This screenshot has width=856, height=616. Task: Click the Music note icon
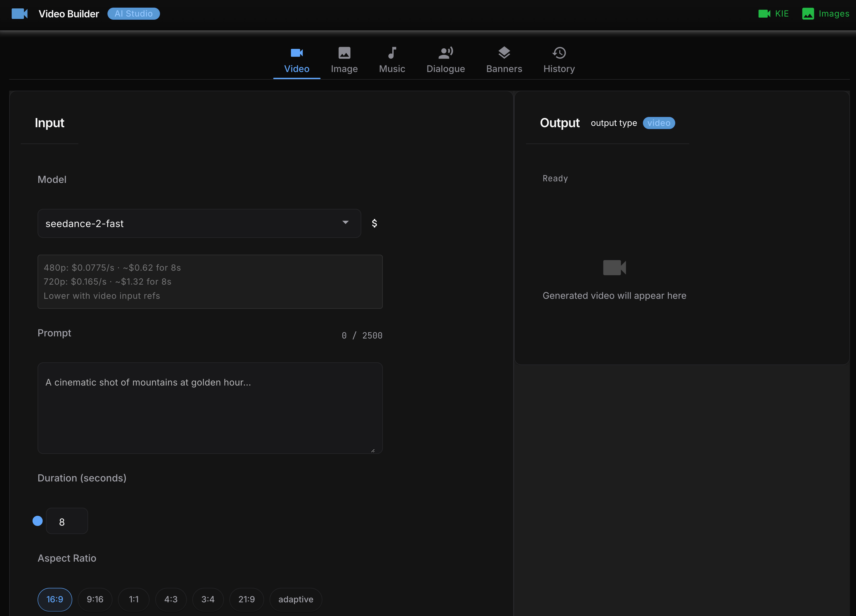(392, 53)
